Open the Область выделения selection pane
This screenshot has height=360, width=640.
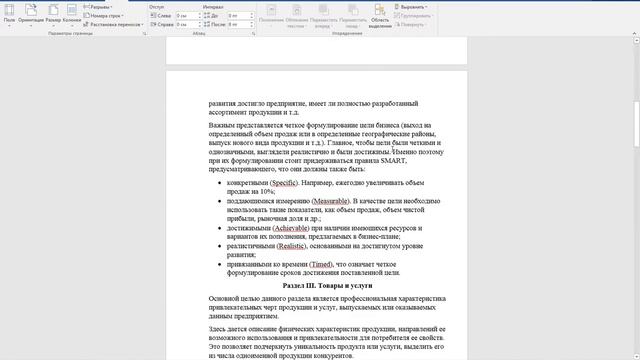[380, 16]
